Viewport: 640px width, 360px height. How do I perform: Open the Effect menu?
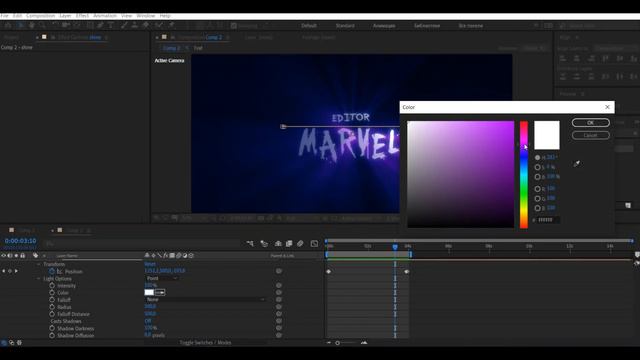[x=82, y=16]
